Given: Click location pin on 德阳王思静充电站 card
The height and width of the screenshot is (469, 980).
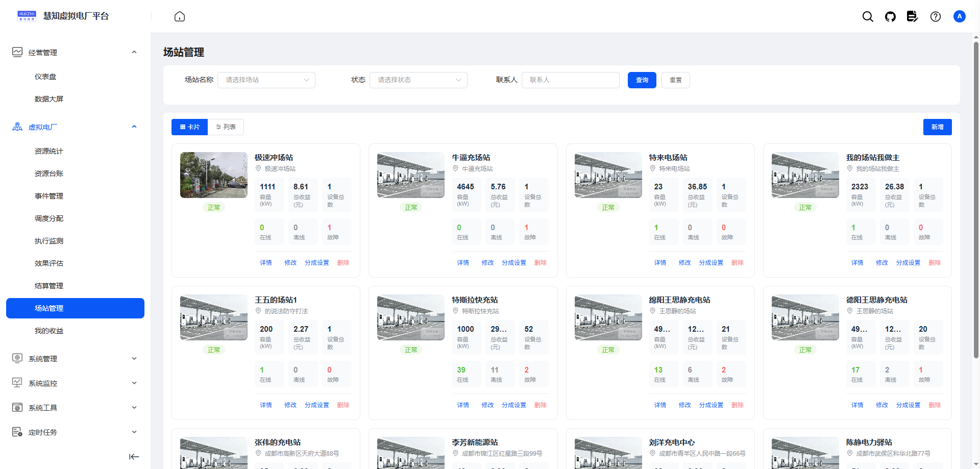Looking at the screenshot, I should [850, 311].
